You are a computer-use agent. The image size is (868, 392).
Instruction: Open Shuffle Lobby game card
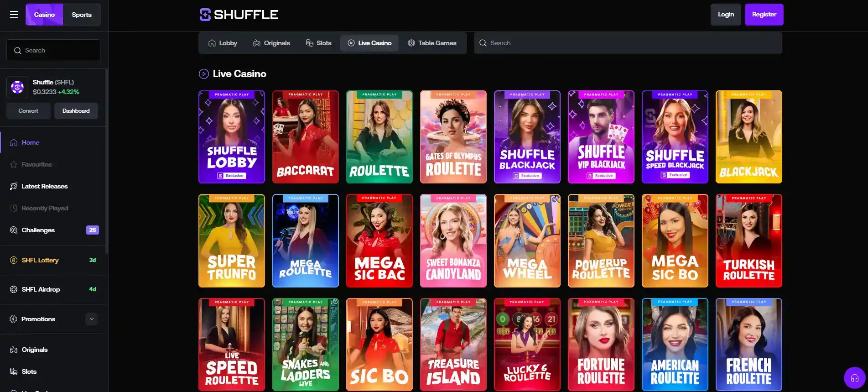[x=232, y=137]
